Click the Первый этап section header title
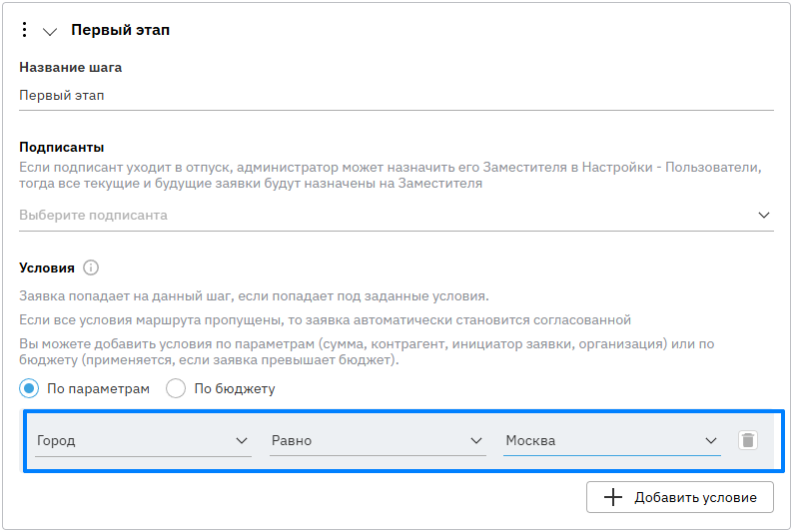Screen dimensions: 794x532 pyautogui.click(x=120, y=30)
